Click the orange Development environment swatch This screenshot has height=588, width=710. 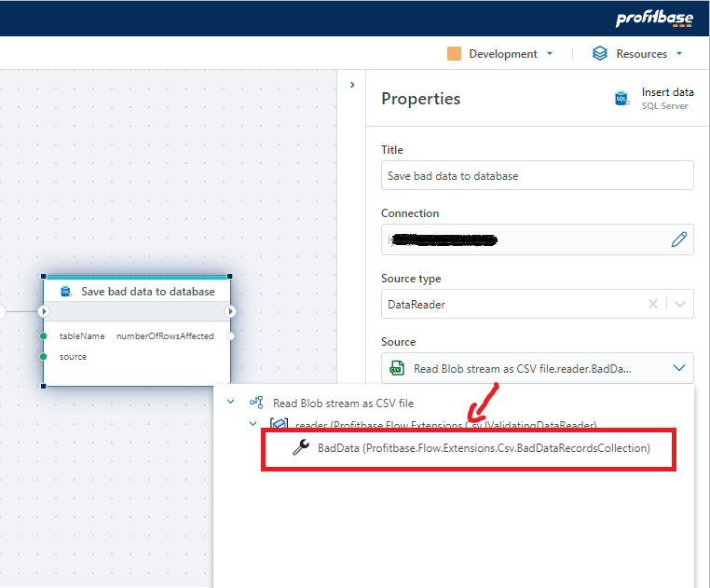pos(455,54)
